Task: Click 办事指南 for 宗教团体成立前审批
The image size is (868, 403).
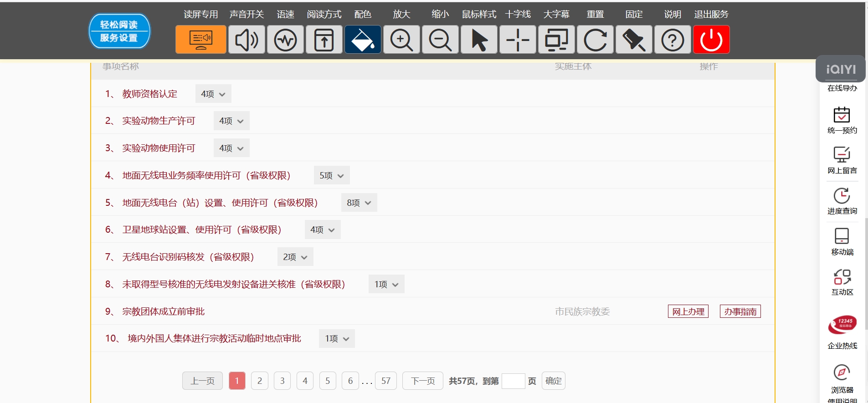Action: coord(740,311)
